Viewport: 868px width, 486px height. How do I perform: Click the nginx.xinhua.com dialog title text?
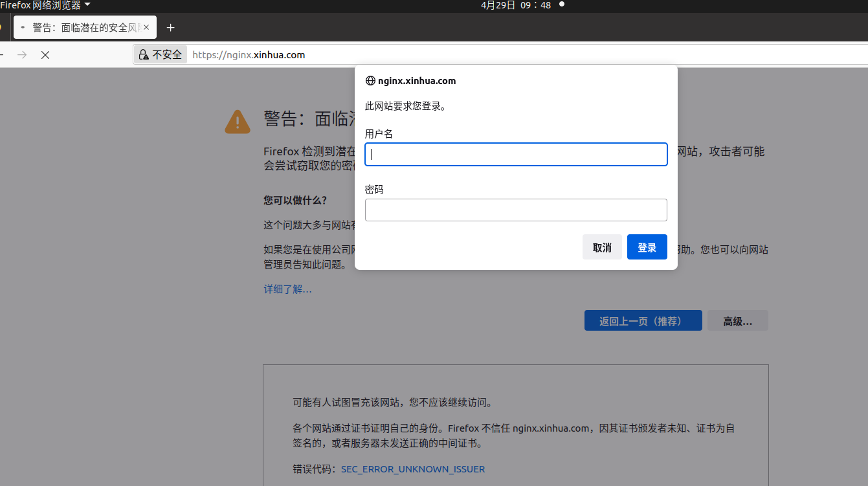coord(417,81)
